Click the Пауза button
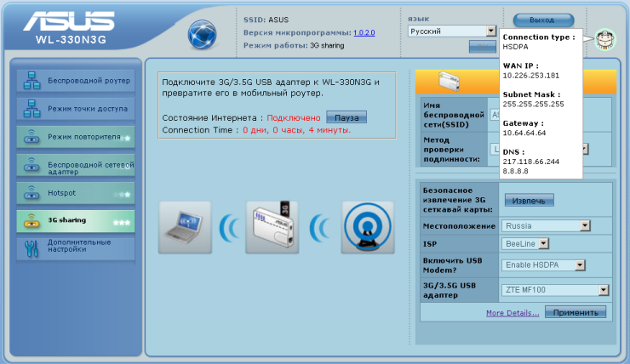The height and width of the screenshot is (364, 630). point(346,117)
